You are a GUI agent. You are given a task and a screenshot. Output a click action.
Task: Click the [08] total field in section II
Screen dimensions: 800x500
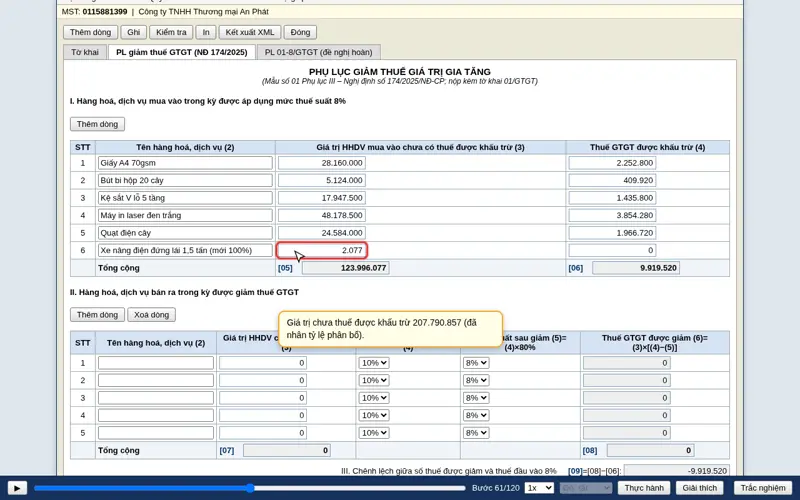tap(651, 451)
